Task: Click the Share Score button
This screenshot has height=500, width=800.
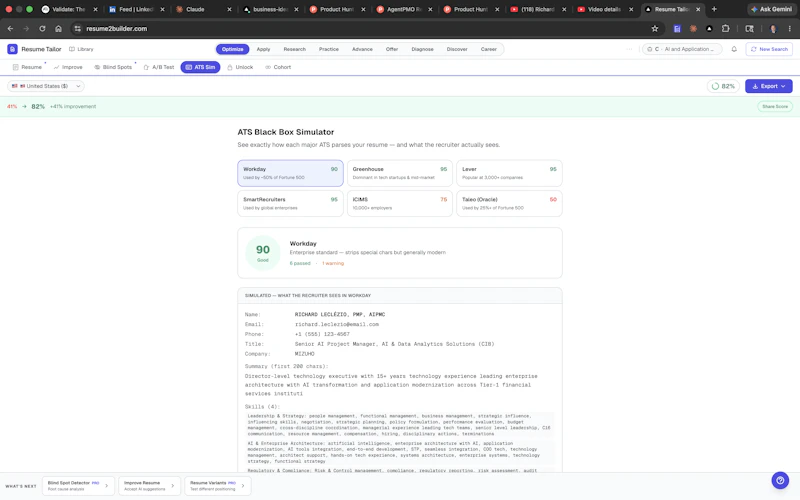Action: point(774,107)
